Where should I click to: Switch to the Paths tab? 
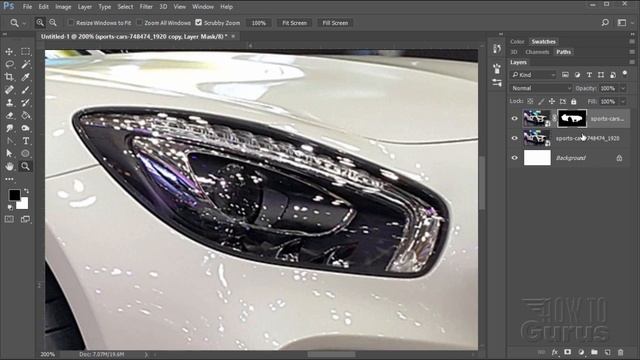click(564, 52)
